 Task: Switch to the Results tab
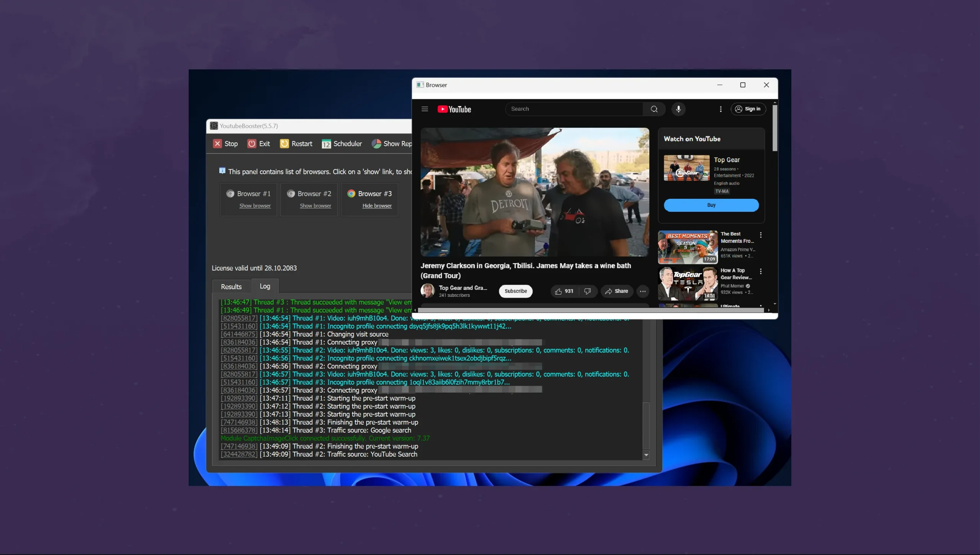pos(231,287)
